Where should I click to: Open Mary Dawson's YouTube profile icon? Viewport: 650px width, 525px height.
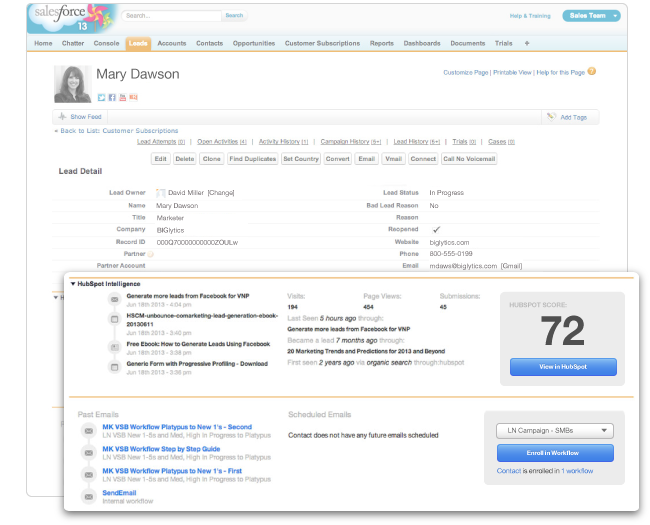[123, 97]
